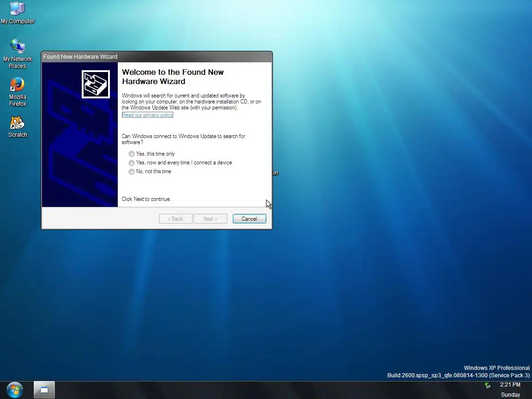
Task: Open the 'Read our privacy policy' link
Action: point(147,115)
